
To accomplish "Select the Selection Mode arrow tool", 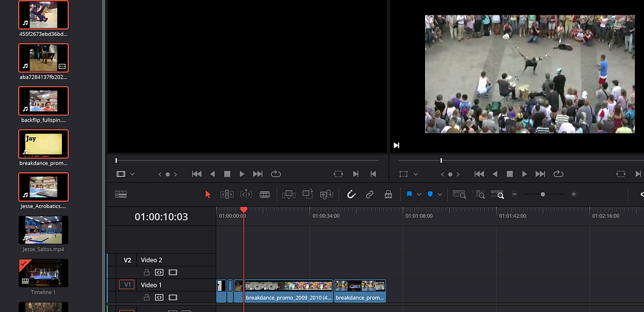I will (x=207, y=194).
